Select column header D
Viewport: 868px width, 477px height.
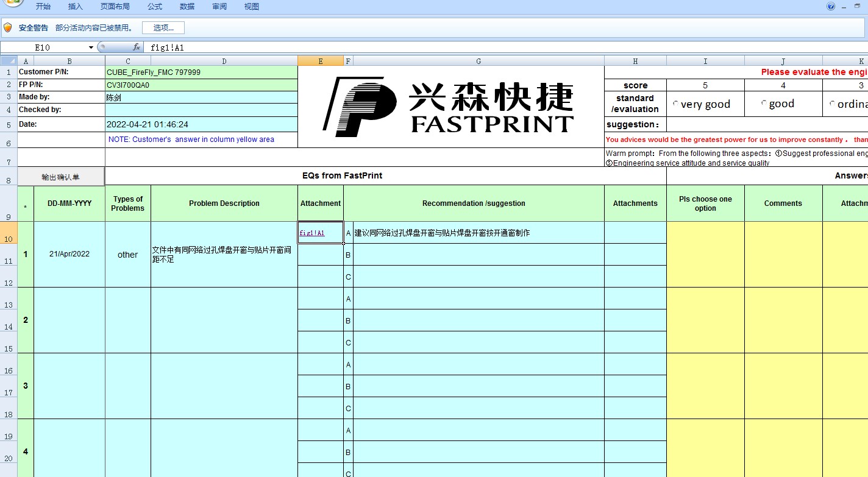(224, 61)
